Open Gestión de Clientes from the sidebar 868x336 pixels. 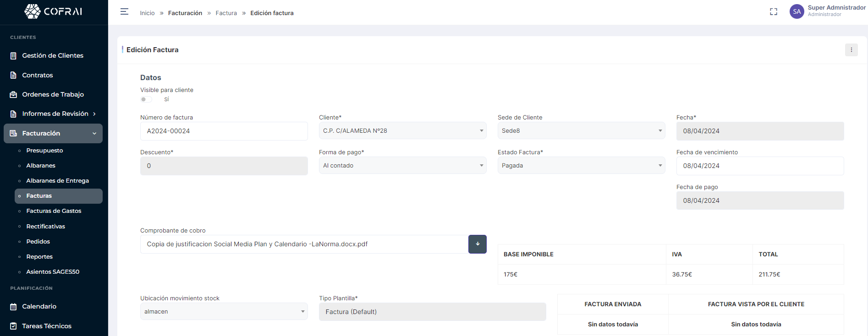[53, 55]
